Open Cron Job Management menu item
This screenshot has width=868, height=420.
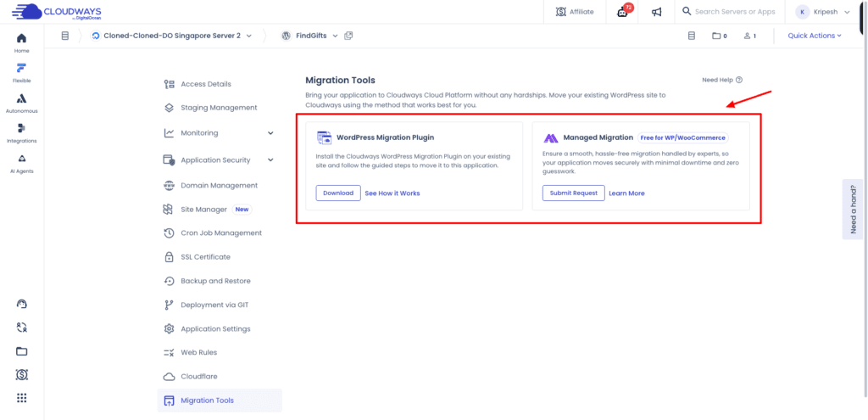point(220,233)
